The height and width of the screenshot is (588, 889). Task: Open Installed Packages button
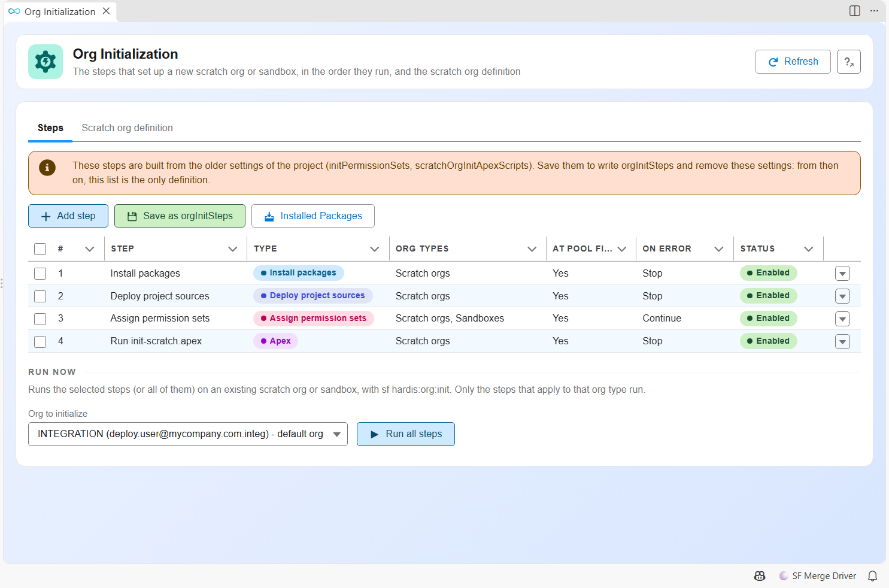pos(313,216)
